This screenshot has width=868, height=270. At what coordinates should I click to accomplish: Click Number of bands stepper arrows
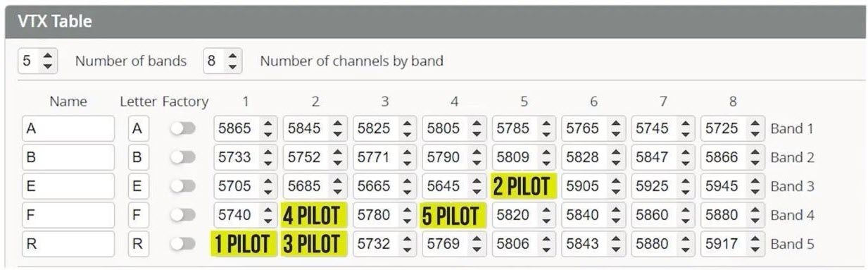pyautogui.click(x=48, y=61)
